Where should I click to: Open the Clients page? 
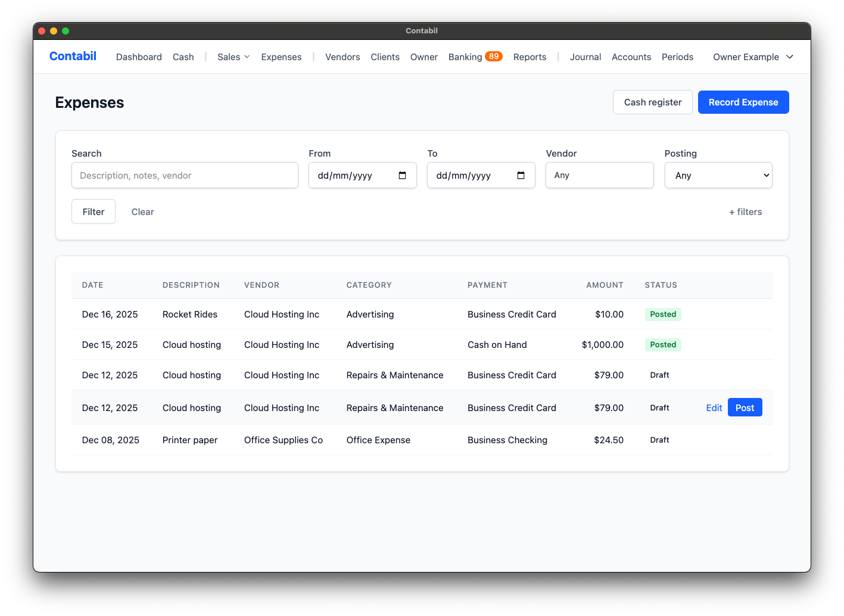point(385,57)
